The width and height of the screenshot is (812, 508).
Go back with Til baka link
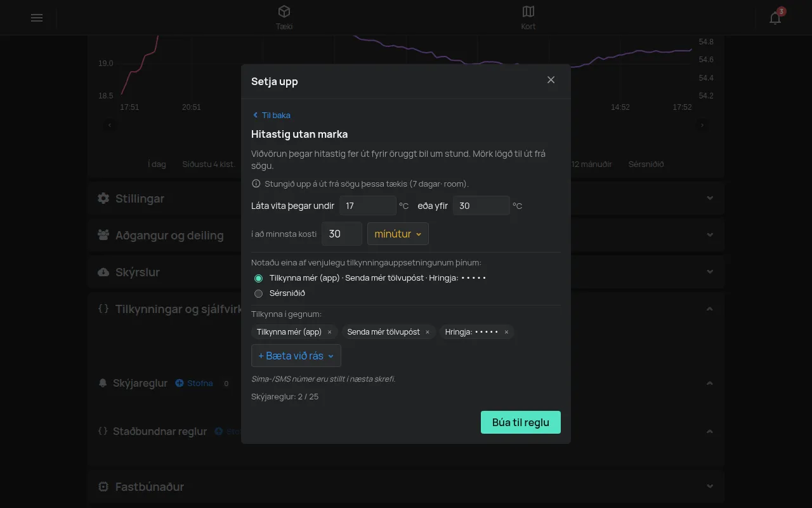(x=271, y=115)
